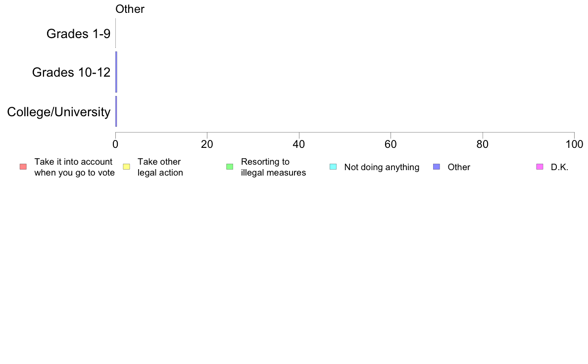Screen dimensions: 588x364
Task: Click the 'Grades 1-9' axis label
Action: click(78, 34)
